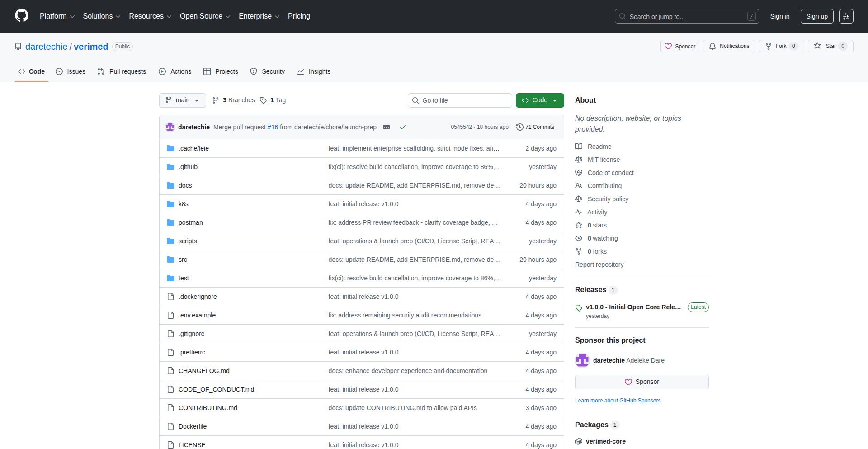Screen dimensions: 868x449
Task: Click the Sponsor heart icon in header
Action: pos(669,46)
